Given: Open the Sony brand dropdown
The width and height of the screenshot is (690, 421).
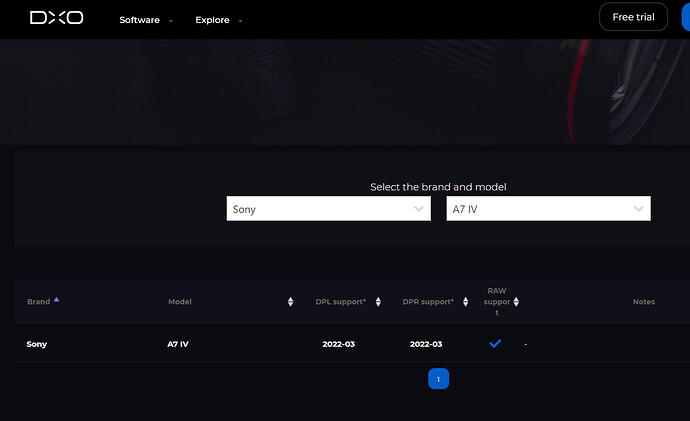Looking at the screenshot, I should point(329,209).
